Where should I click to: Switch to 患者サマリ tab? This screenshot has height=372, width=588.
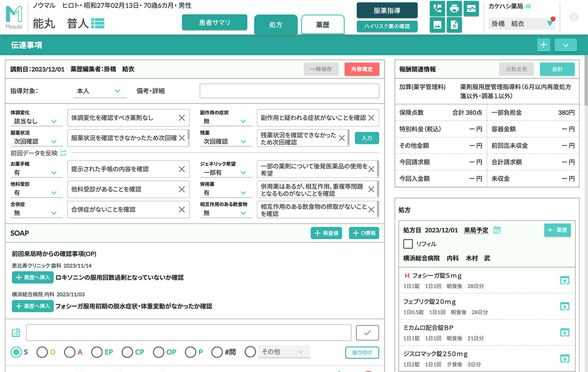tap(215, 23)
